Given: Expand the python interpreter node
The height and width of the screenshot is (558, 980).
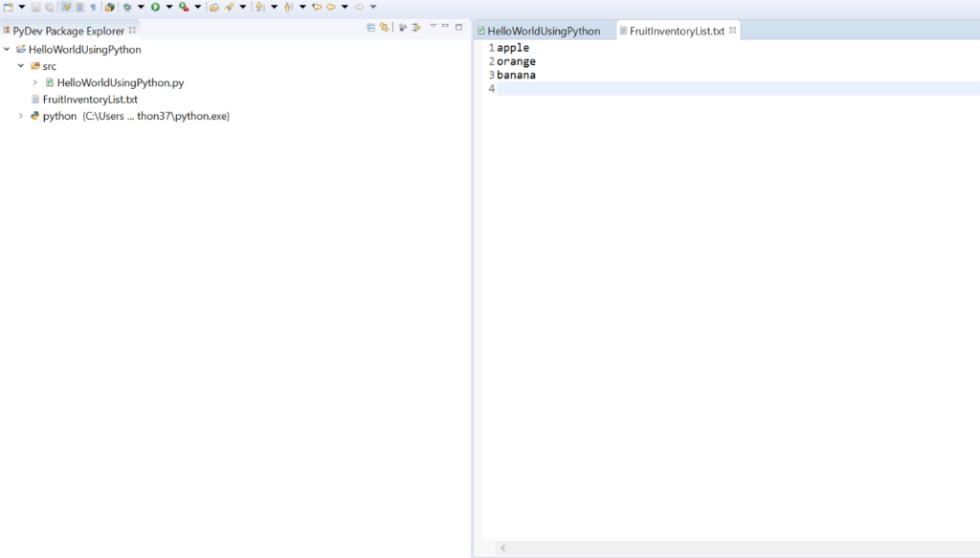Looking at the screenshot, I should pyautogui.click(x=21, y=115).
